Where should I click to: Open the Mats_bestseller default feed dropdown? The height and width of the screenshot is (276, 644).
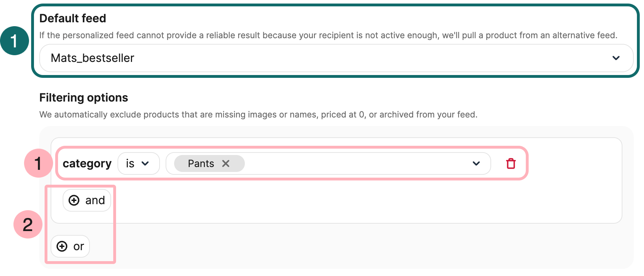(336, 58)
